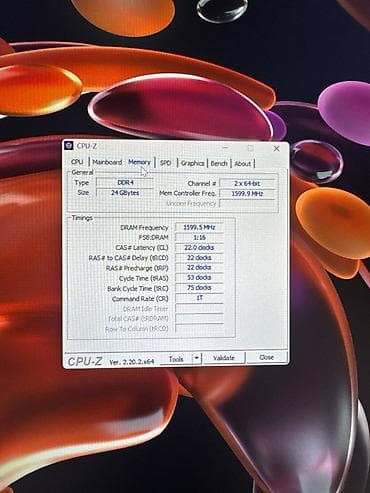
Task: Click the CAS# Latency (CL) label
Action: click(x=142, y=248)
